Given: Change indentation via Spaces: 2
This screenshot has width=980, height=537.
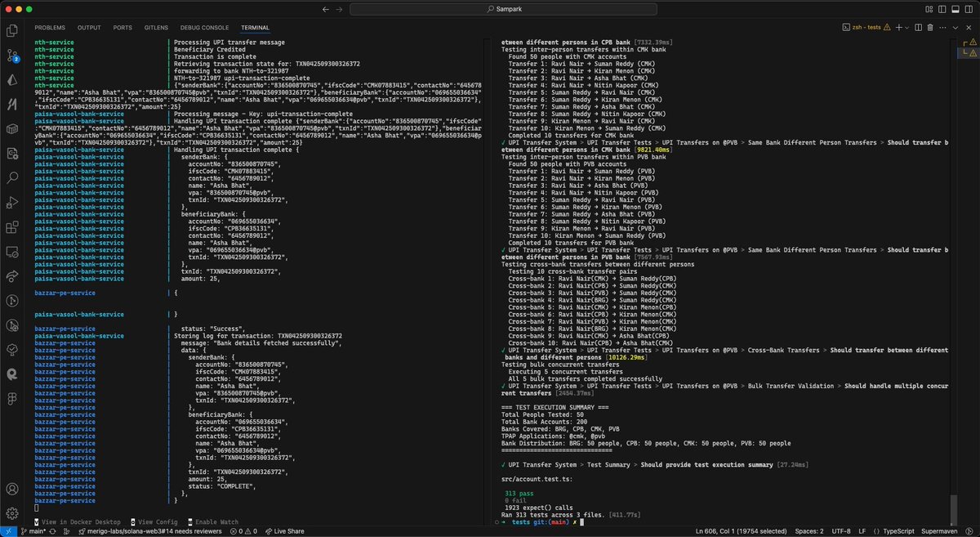Looking at the screenshot, I should click(x=811, y=531).
